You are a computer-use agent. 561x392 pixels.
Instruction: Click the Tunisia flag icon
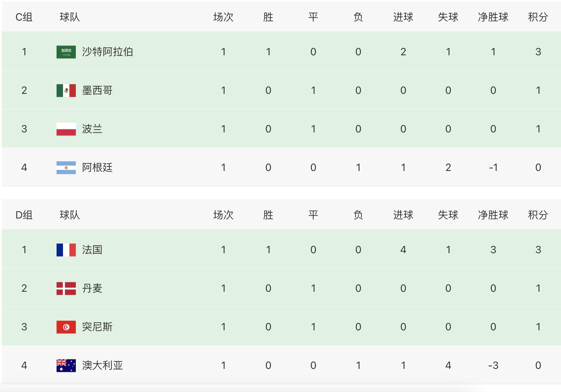point(66,327)
